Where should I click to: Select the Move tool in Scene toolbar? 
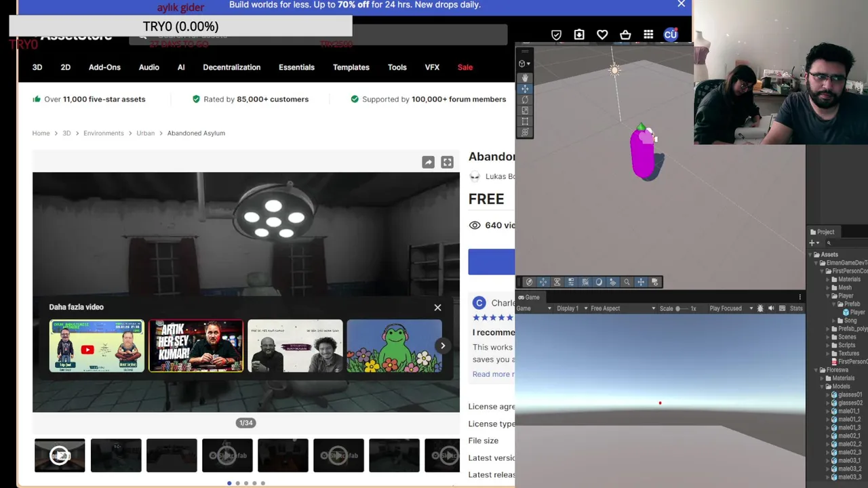(525, 89)
